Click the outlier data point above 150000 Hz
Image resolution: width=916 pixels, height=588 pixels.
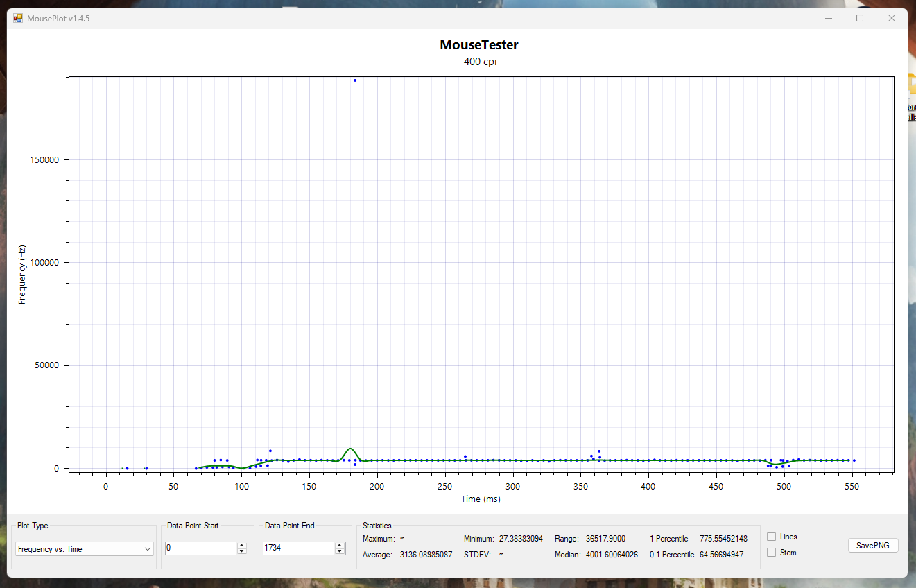355,80
